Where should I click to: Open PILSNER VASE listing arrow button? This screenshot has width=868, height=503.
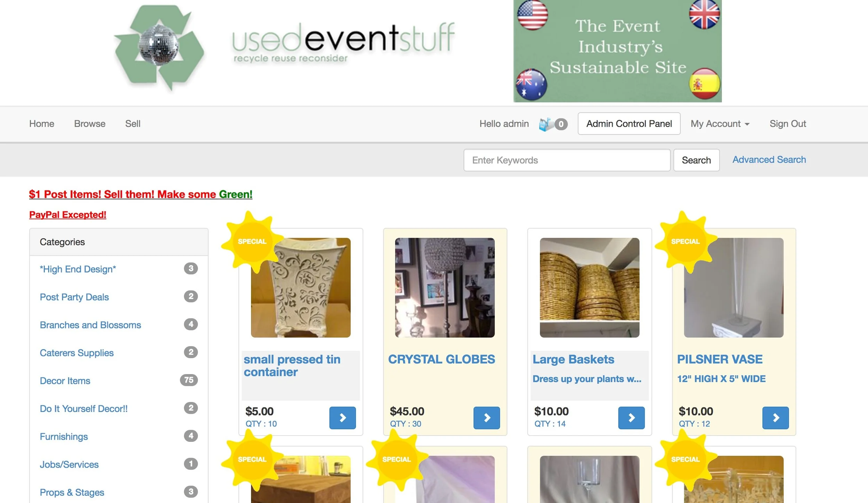pos(775,418)
